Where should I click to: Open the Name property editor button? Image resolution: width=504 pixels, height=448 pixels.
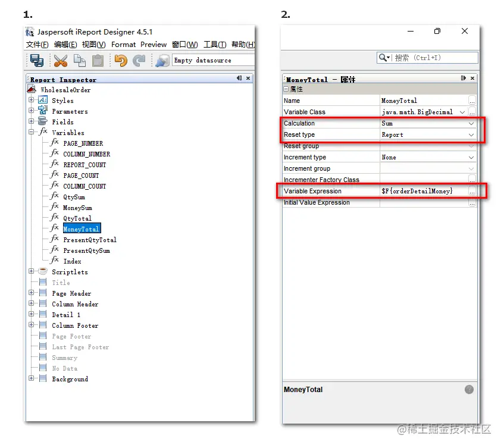pos(472,101)
